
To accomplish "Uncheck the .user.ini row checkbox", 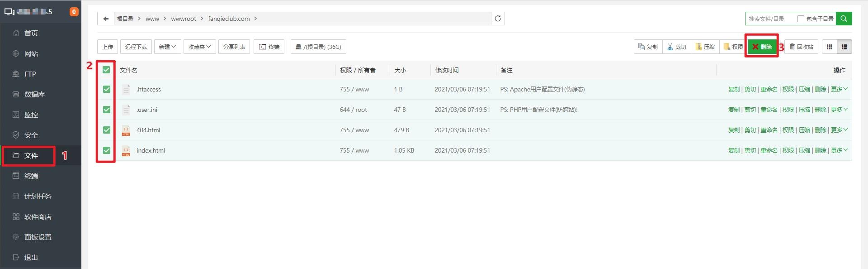I will click(107, 110).
